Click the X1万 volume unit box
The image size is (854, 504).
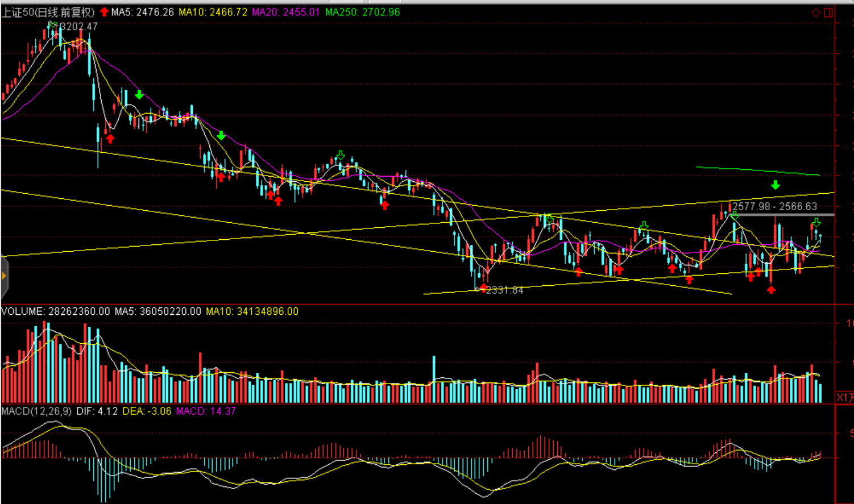coord(845,397)
